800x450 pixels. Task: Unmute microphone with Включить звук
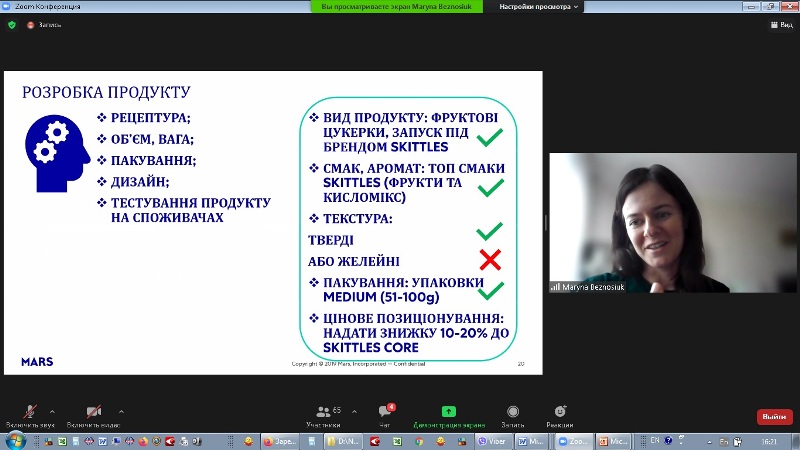point(30,416)
